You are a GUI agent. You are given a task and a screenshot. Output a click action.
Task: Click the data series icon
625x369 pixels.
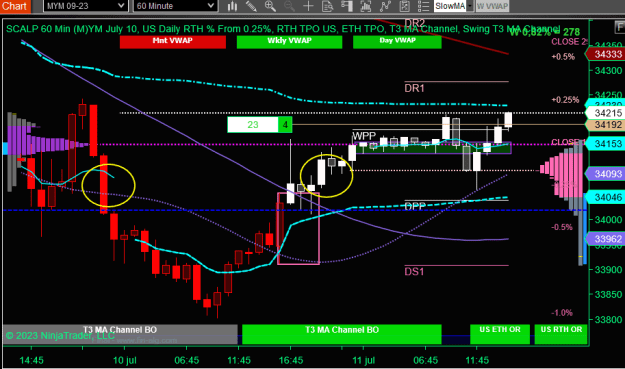click(366, 6)
